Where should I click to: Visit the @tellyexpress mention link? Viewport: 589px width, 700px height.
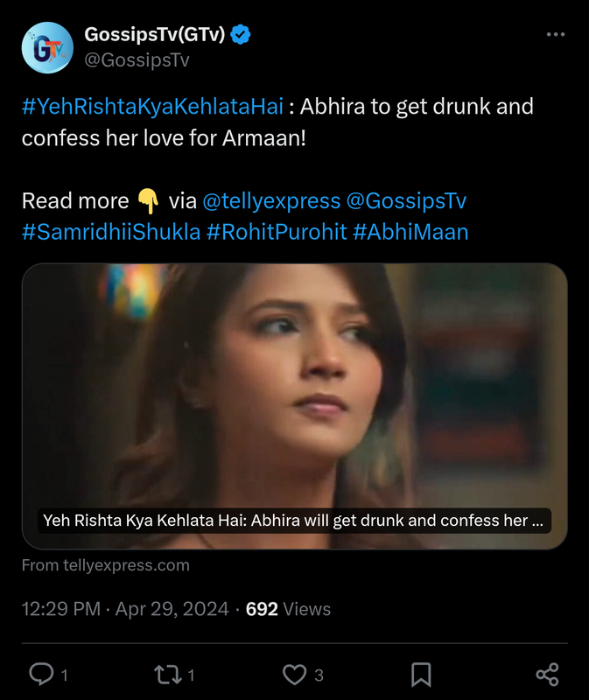(271, 200)
